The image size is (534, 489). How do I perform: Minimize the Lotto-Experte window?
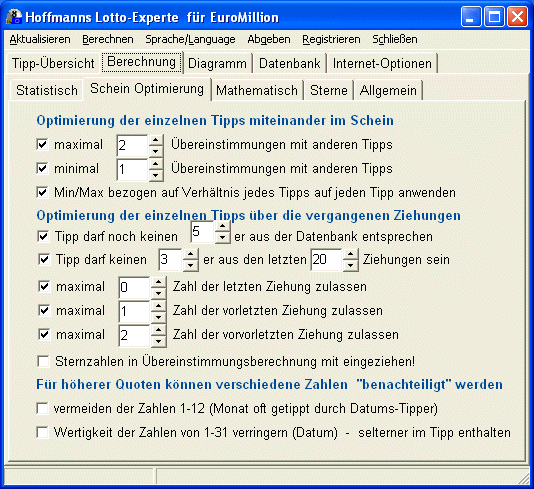point(471,16)
